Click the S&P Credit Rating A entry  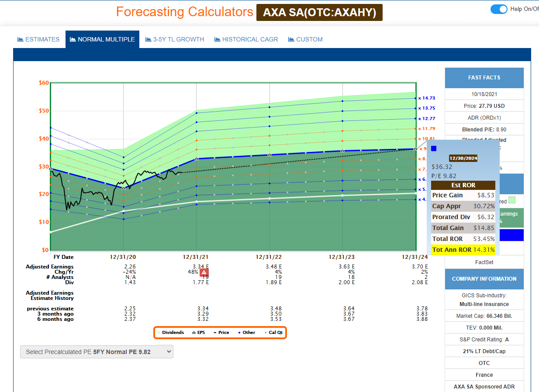pyautogui.click(x=484, y=339)
